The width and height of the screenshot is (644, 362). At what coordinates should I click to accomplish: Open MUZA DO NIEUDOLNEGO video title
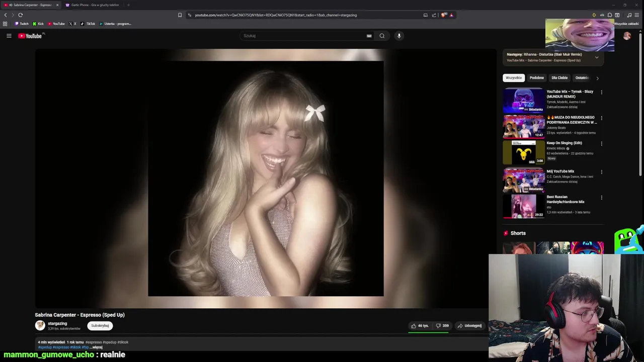(x=572, y=120)
